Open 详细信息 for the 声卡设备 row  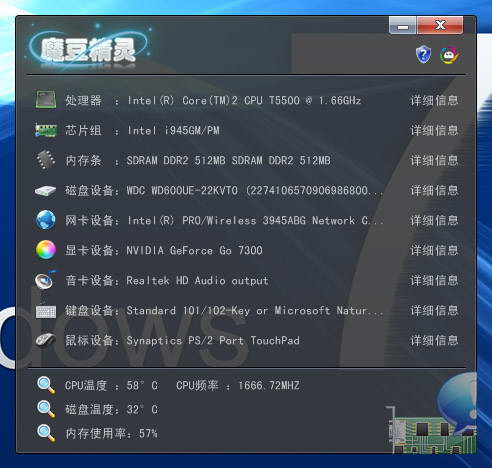tap(434, 281)
